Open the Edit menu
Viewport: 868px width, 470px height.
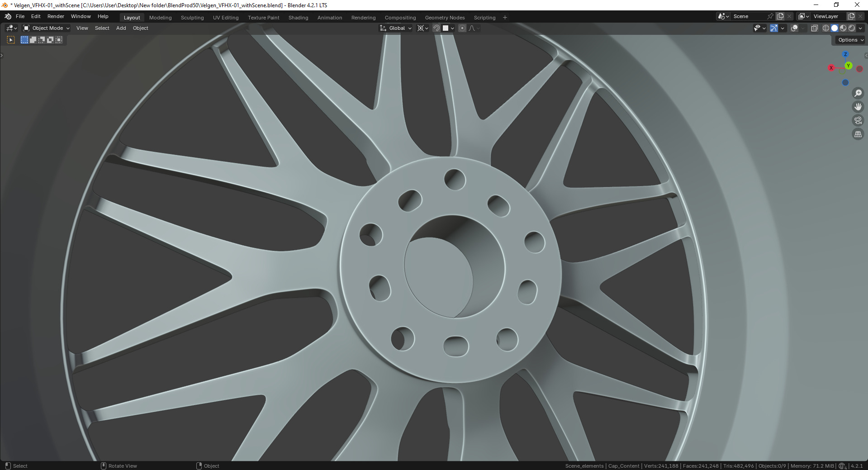36,16
